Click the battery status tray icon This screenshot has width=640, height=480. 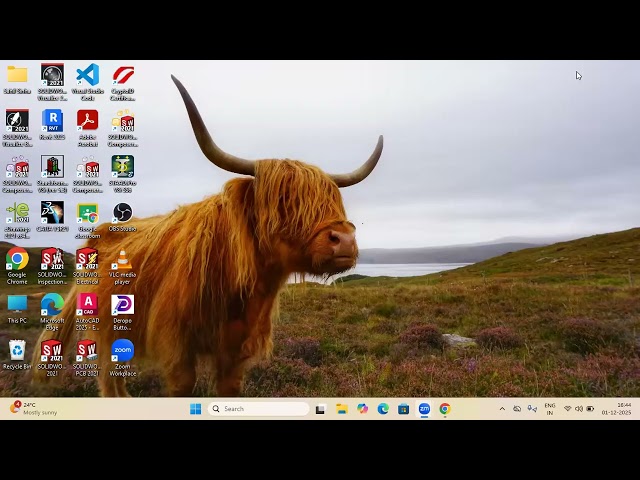click(x=590, y=409)
